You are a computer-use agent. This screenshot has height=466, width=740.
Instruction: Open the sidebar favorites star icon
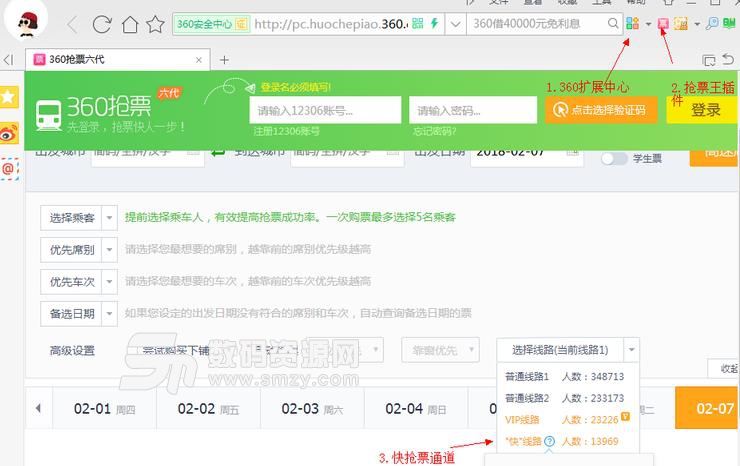click(x=9, y=97)
